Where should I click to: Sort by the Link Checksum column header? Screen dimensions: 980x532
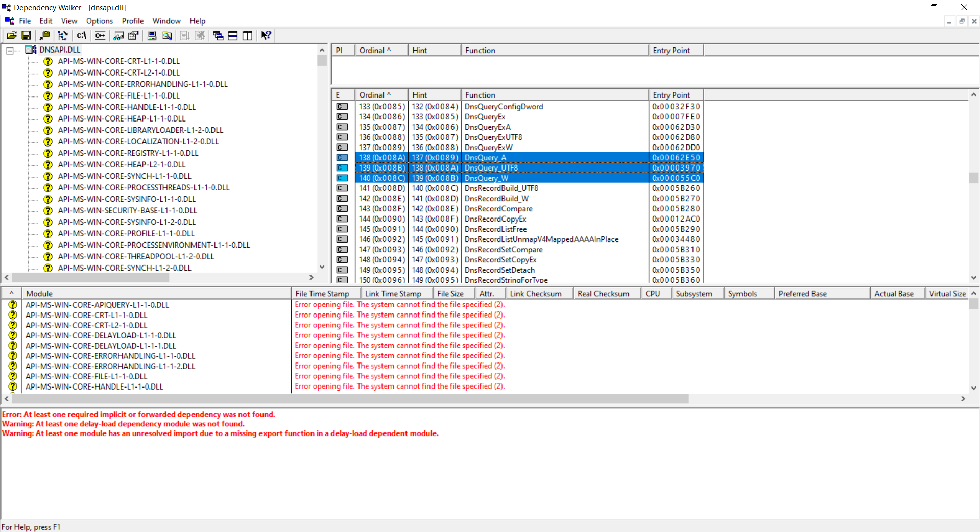[x=539, y=294]
